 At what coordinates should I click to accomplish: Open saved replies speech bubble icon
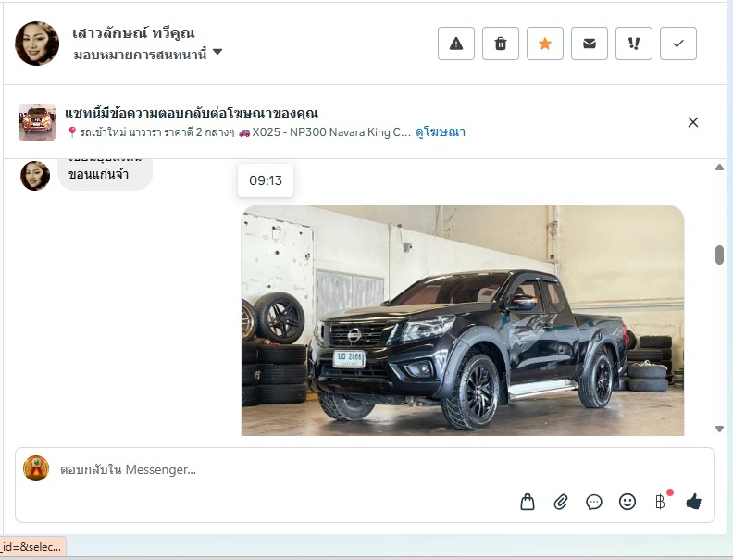(593, 502)
